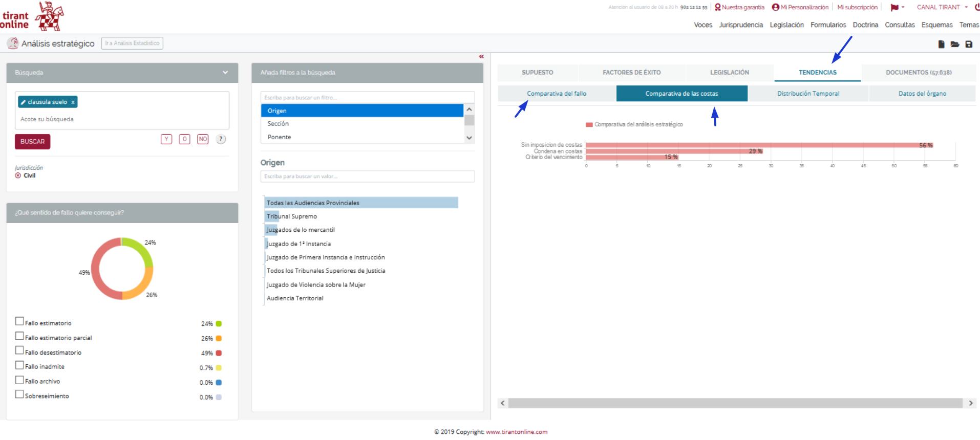This screenshot has width=980, height=440.
Task: Collapse panel with double-arrow icon
Action: point(481,56)
